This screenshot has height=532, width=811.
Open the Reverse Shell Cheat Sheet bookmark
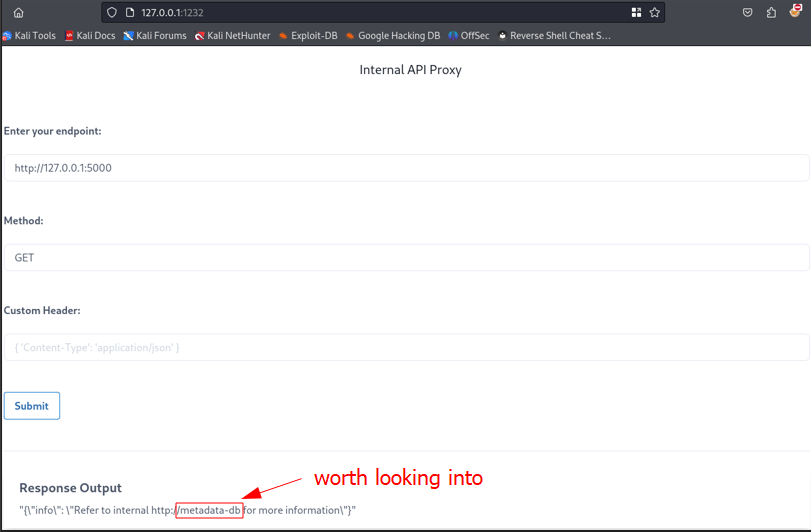pos(554,36)
